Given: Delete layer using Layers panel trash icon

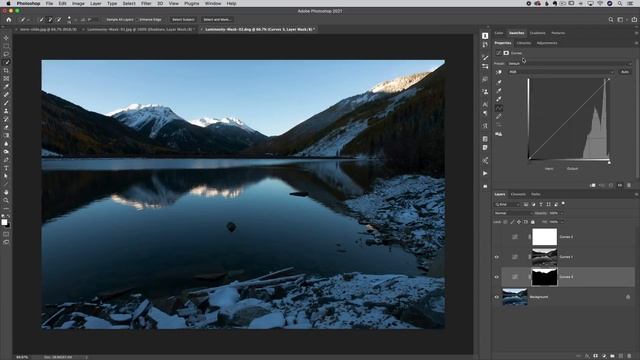Looking at the screenshot, I should [x=629, y=356].
